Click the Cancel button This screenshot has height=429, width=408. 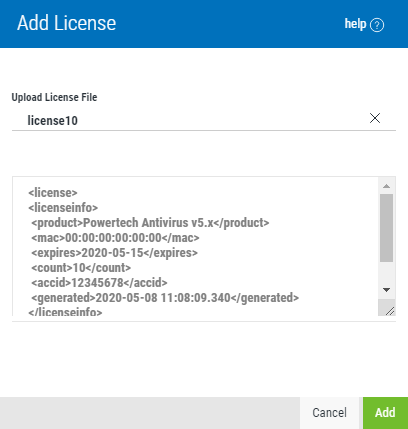(329, 413)
